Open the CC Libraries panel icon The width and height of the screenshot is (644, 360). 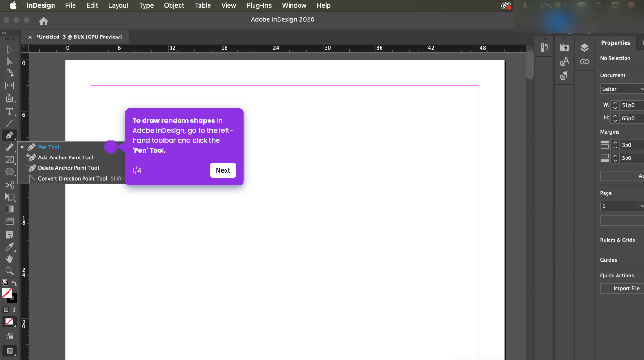[x=564, y=47]
